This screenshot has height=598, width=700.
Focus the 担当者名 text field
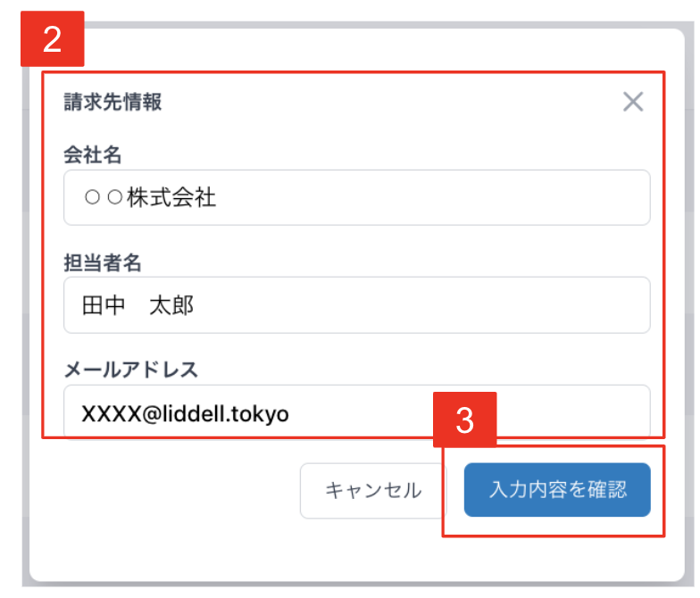pyautogui.click(x=357, y=305)
